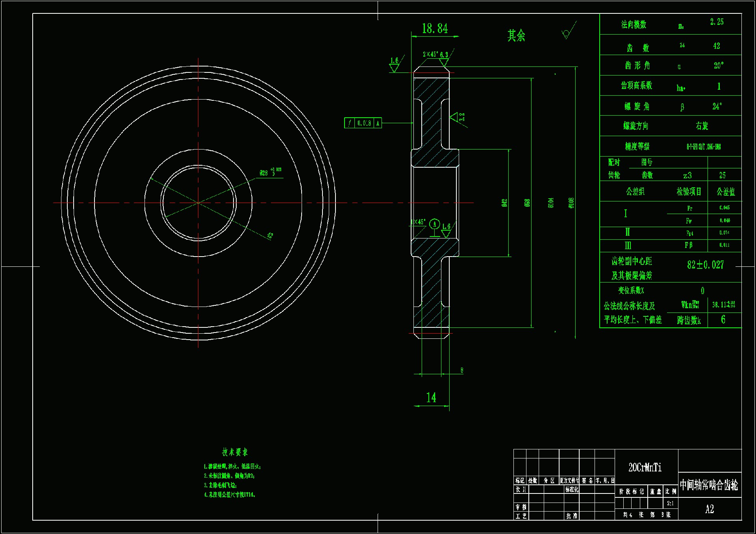Click the Ø28 bore diameter label
This screenshot has height=534, width=756.
pyautogui.click(x=264, y=173)
